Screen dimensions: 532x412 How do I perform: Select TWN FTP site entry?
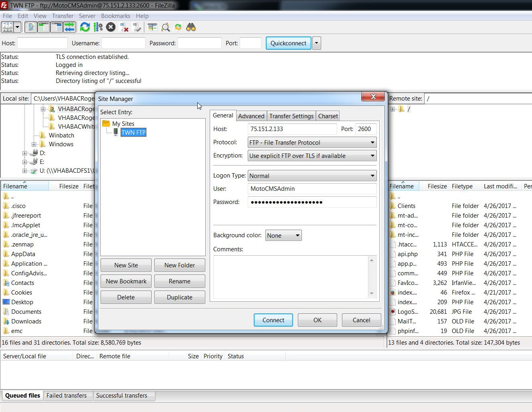133,132
